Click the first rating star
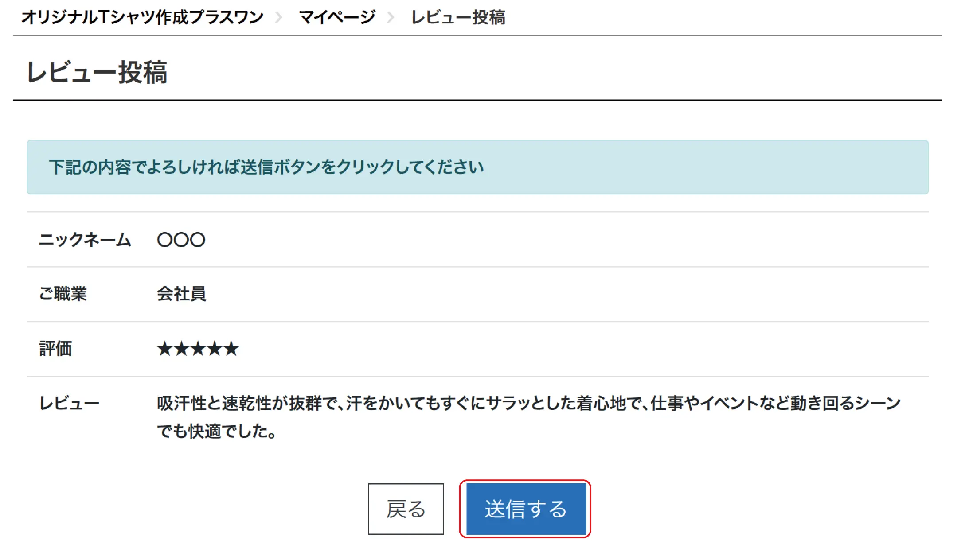 click(164, 349)
